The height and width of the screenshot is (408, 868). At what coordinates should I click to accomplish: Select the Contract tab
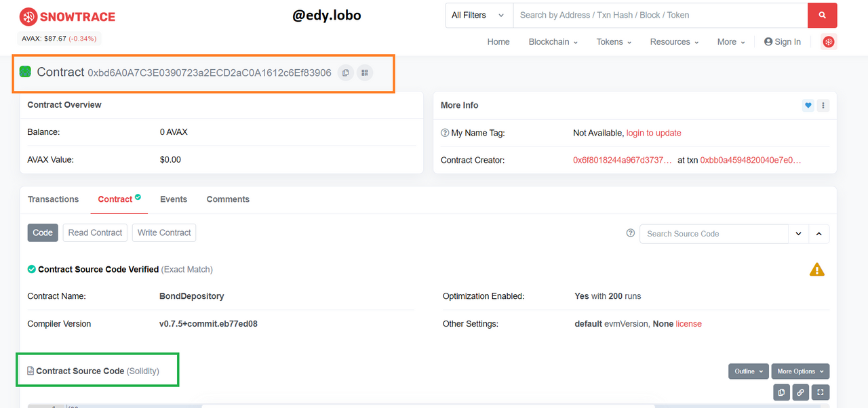[119, 199]
